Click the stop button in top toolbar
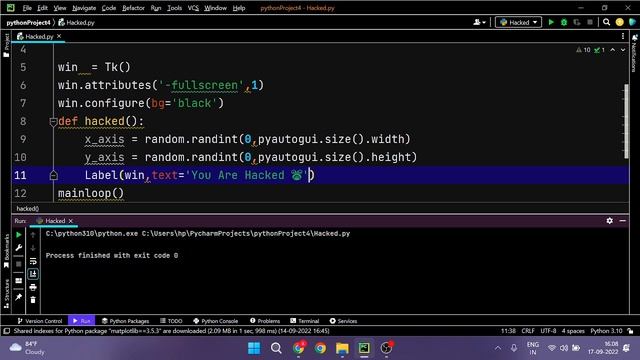 point(590,22)
